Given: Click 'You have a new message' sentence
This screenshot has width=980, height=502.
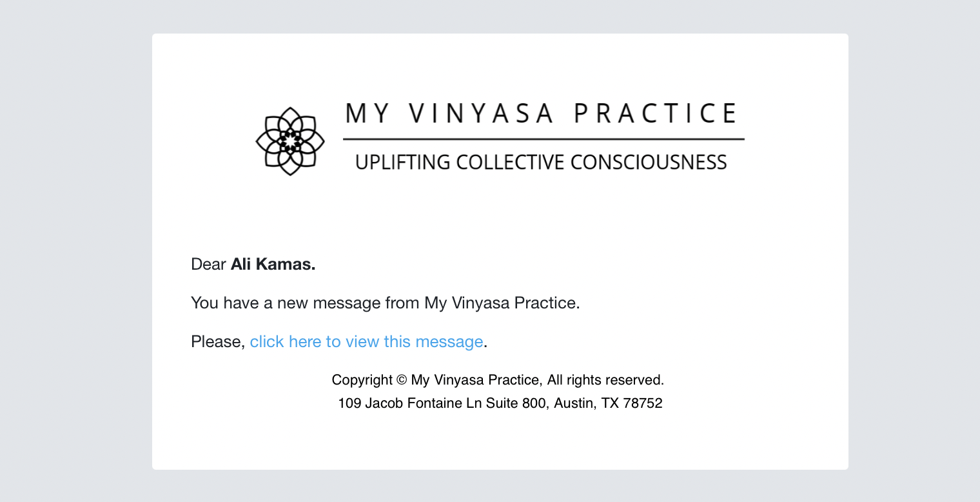Looking at the screenshot, I should (x=386, y=303).
